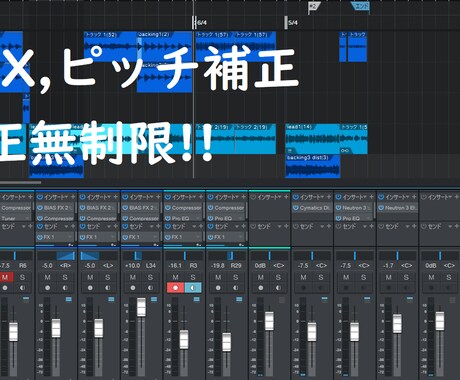Open センド dropdown arrow on -1.7 channel
Viewport: 460px width, 380px height.
tap(408, 227)
